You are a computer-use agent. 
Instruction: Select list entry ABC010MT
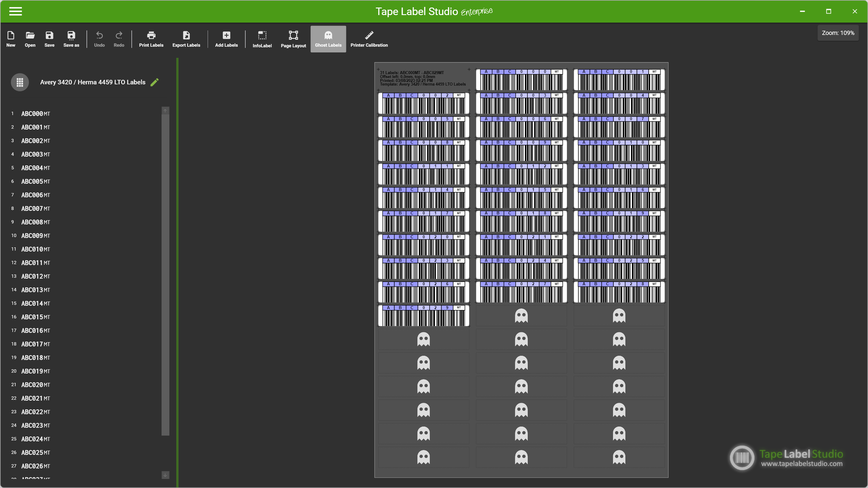(x=35, y=249)
